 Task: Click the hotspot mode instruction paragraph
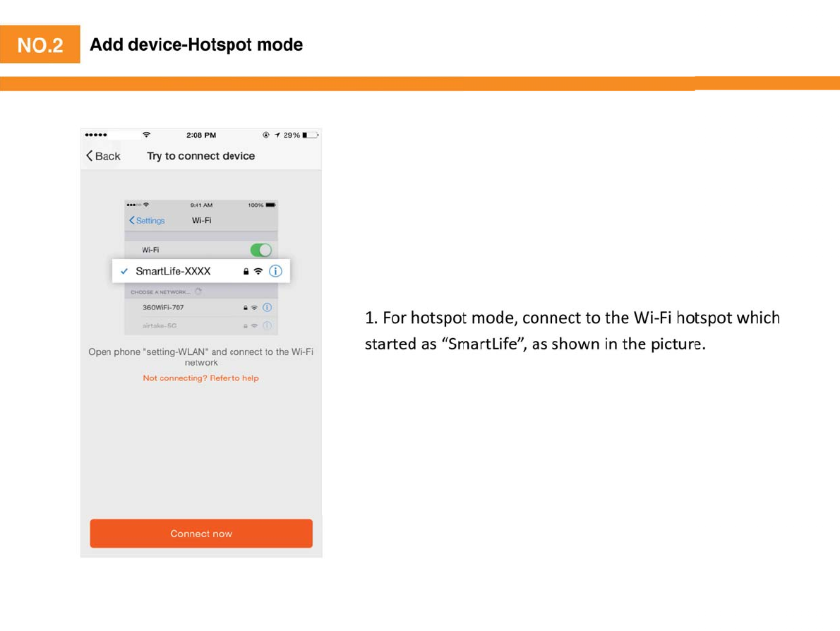(572, 330)
